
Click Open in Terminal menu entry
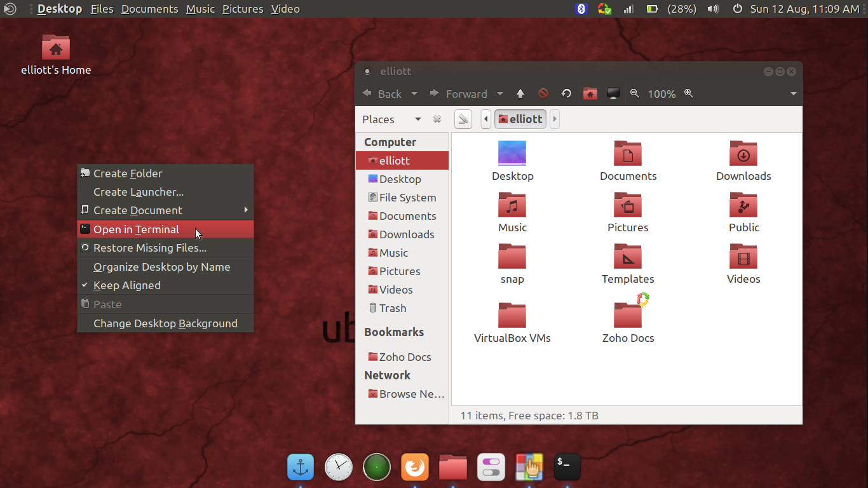[165, 229]
